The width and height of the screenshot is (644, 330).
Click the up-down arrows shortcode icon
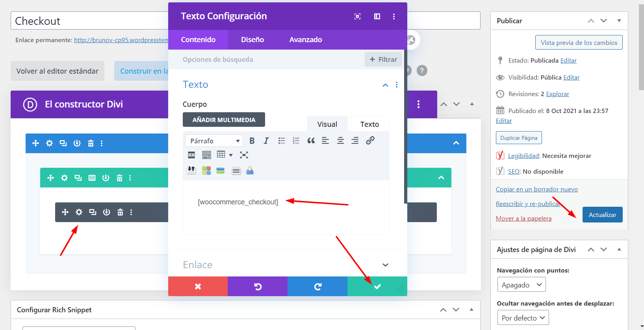pyautogui.click(x=191, y=170)
